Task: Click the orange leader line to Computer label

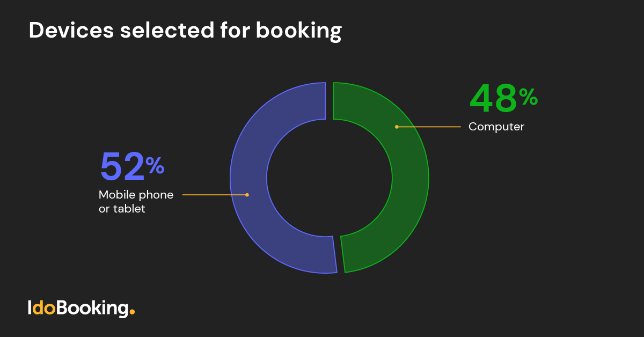Action: pos(429,127)
